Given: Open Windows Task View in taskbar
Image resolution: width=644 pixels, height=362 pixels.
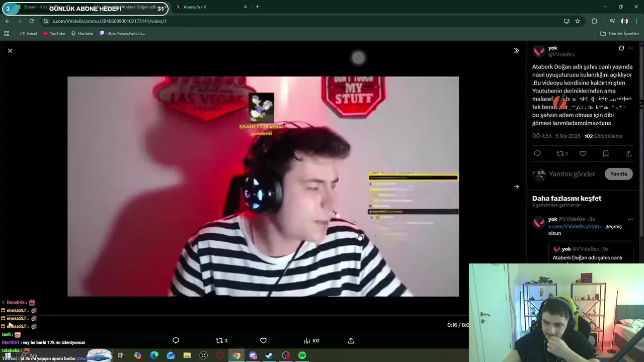Looking at the screenshot, I should [121, 355].
